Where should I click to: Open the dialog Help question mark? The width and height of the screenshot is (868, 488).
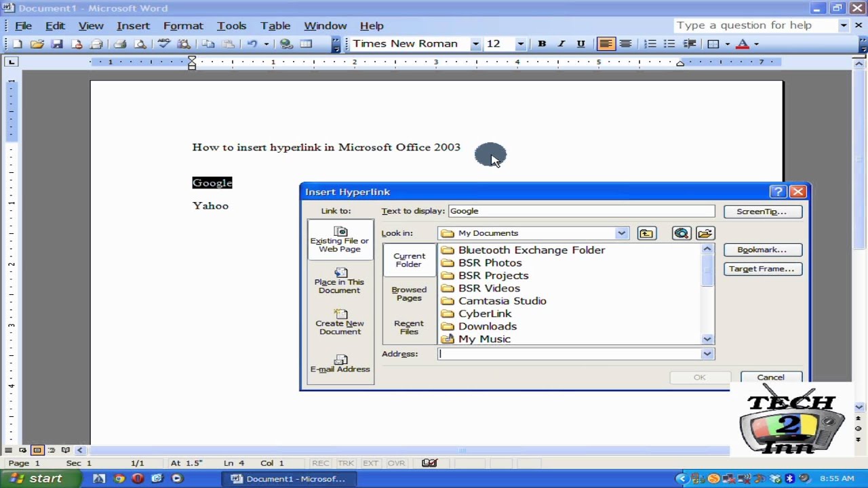click(778, 192)
